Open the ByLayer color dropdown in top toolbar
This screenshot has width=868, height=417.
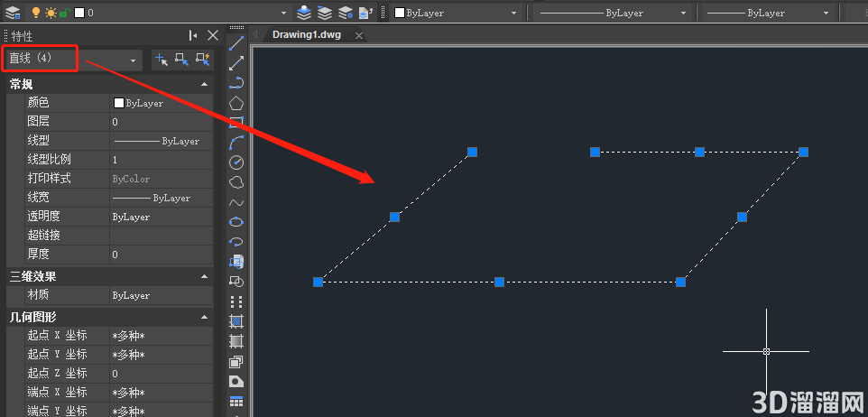tap(457, 12)
